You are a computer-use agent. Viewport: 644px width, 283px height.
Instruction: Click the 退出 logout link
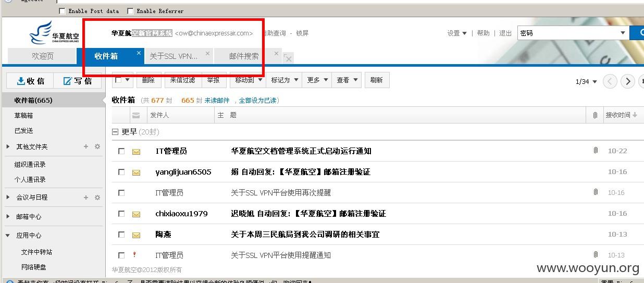click(x=505, y=33)
